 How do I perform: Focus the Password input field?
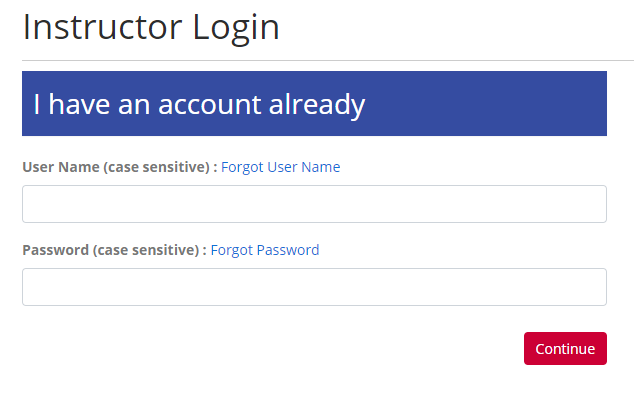point(314,287)
